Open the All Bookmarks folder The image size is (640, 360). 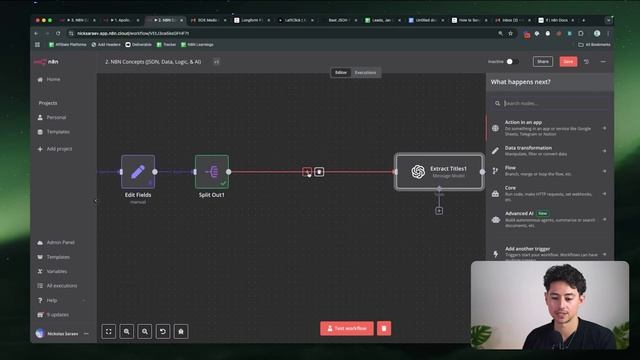point(594,44)
